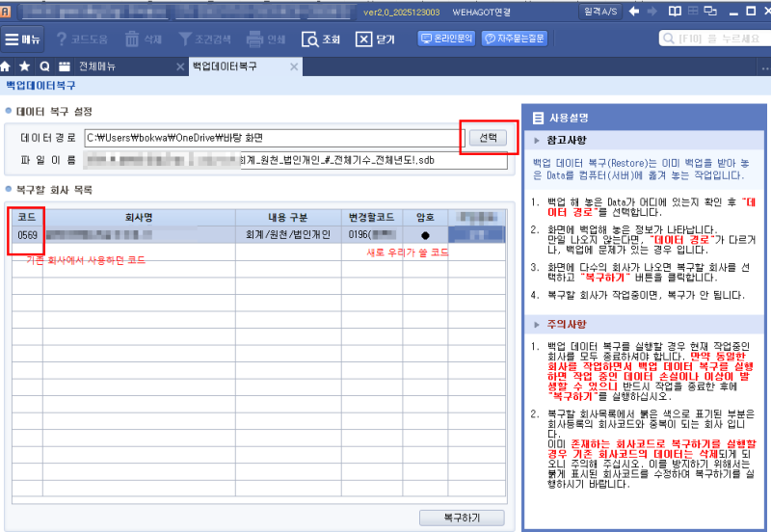Viewport: 771px width, 532px height.
Task: Click the 데이터 경로 path field
Action: point(275,138)
